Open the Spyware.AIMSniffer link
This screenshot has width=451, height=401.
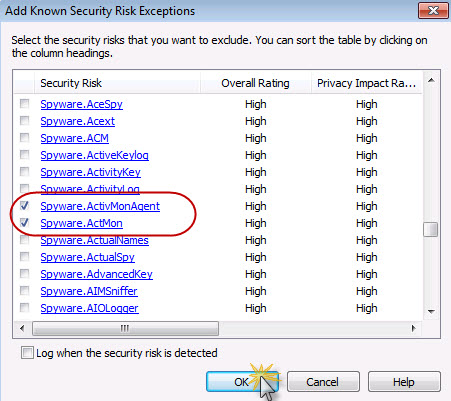click(89, 291)
